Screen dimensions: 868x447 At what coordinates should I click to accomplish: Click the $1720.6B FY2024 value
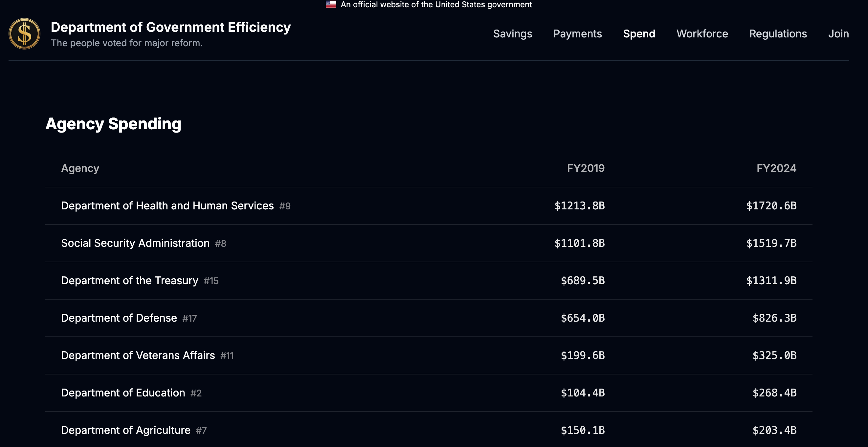coord(771,206)
